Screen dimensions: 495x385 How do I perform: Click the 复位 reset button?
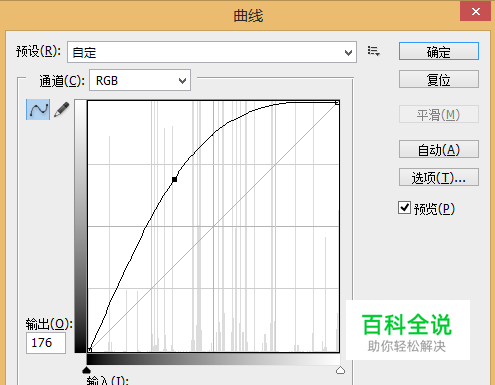point(439,79)
